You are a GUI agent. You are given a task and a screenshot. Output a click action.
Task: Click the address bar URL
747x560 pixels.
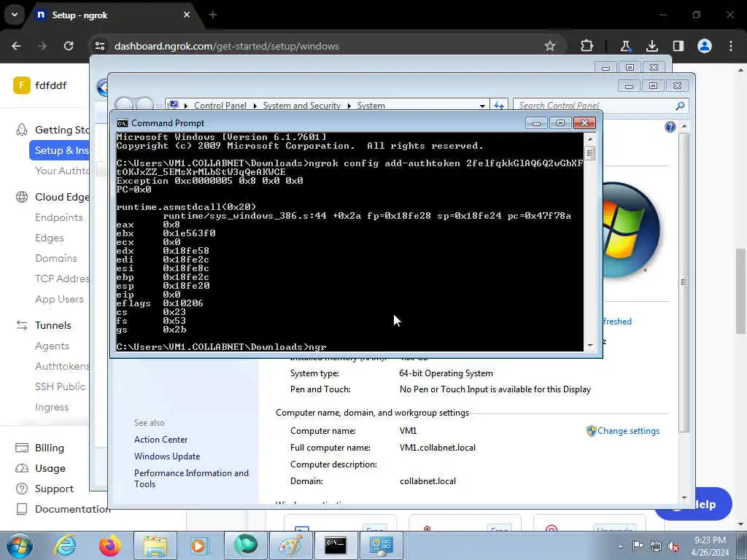click(227, 46)
